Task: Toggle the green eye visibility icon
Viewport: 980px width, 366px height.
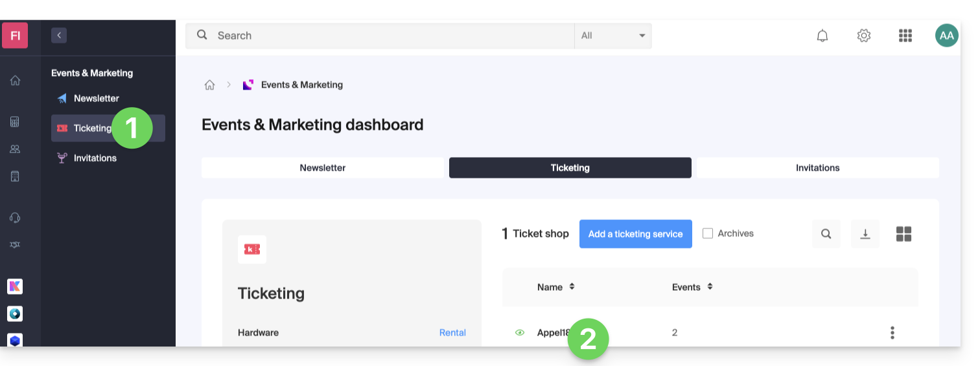Action: pyautogui.click(x=519, y=332)
